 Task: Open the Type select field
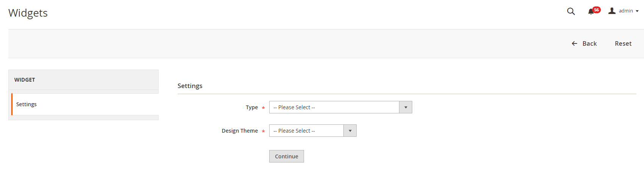(x=334, y=107)
